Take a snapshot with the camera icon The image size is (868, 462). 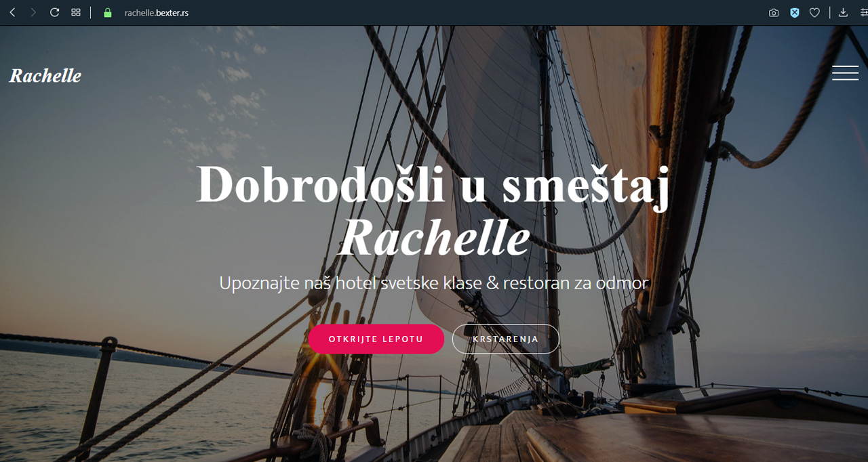point(774,12)
